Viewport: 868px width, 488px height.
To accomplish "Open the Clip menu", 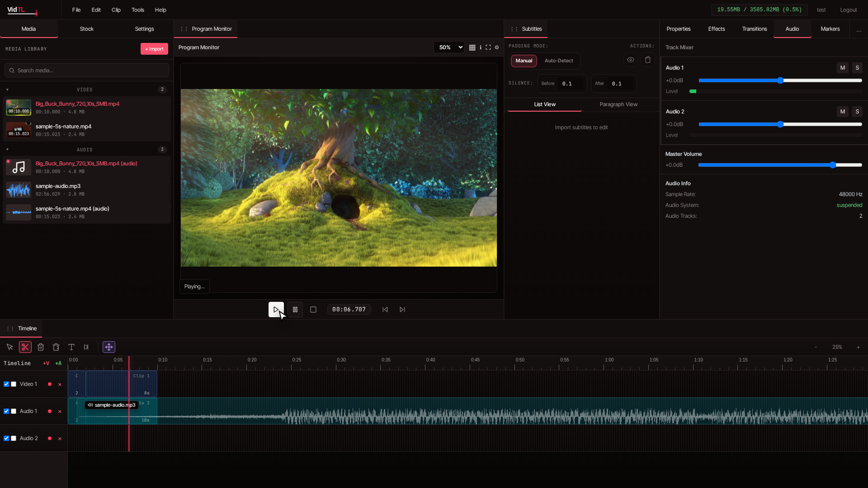I will coord(116,10).
